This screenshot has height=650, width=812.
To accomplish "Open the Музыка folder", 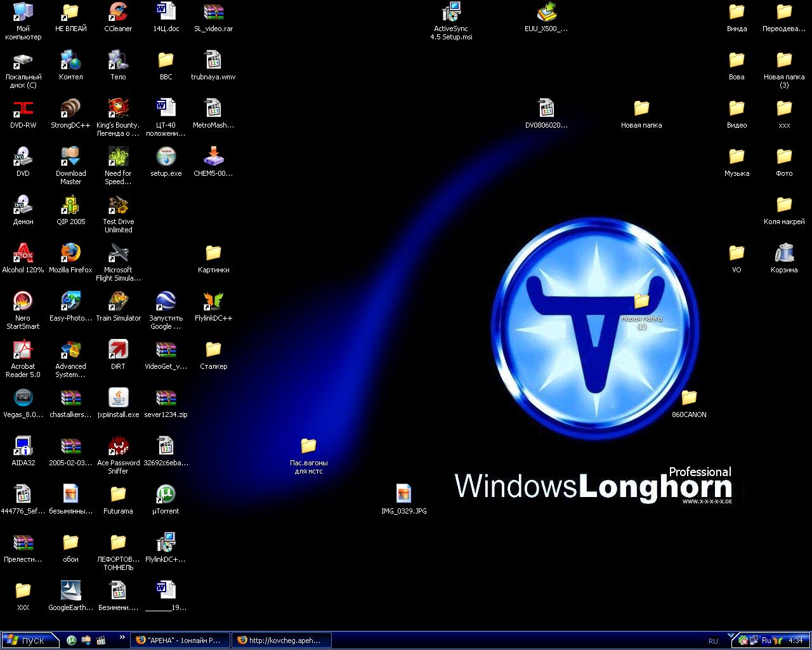I will 737,161.
